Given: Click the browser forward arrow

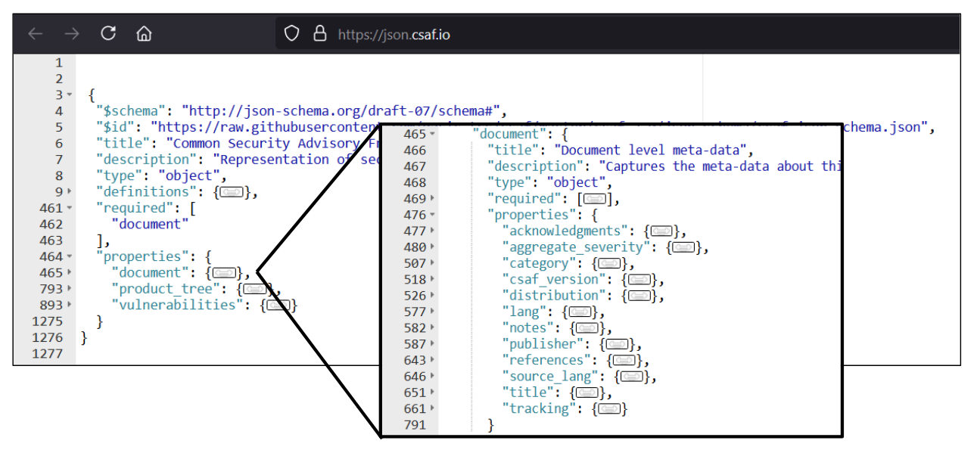Looking at the screenshot, I should pos(72,33).
